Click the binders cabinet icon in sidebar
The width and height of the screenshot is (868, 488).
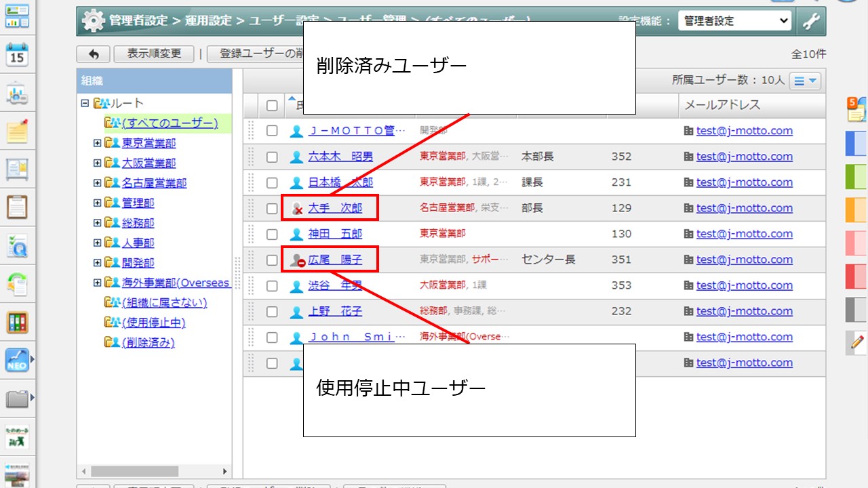click(x=17, y=321)
